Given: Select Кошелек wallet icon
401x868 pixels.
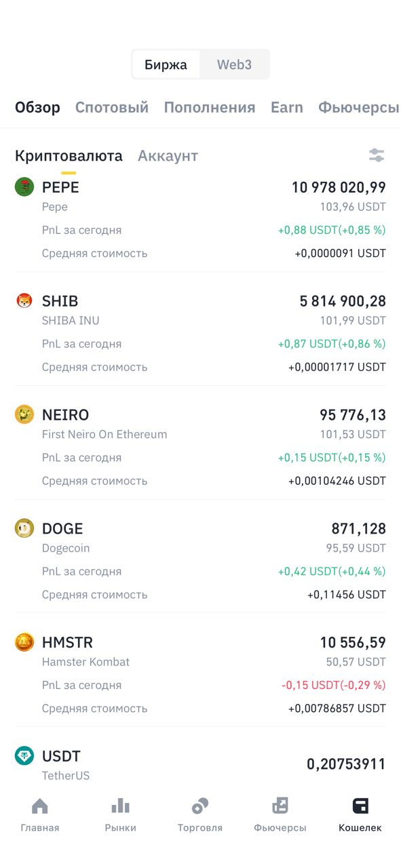Looking at the screenshot, I should click(x=360, y=806).
